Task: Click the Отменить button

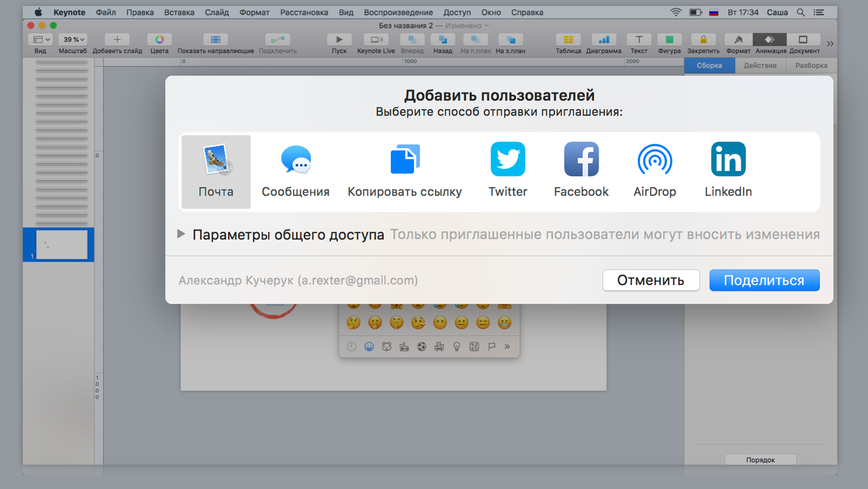Action: [x=651, y=280]
